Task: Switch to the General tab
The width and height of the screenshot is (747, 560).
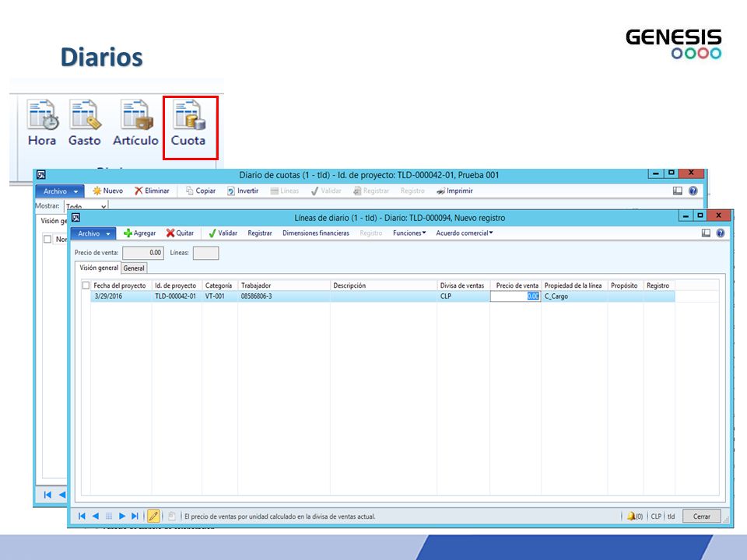Action: pyautogui.click(x=134, y=268)
